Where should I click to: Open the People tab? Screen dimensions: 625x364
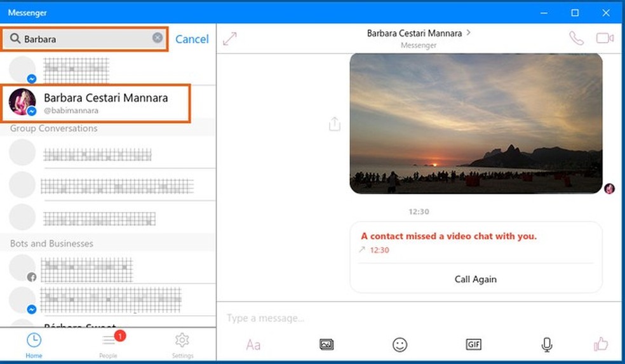[109, 344]
